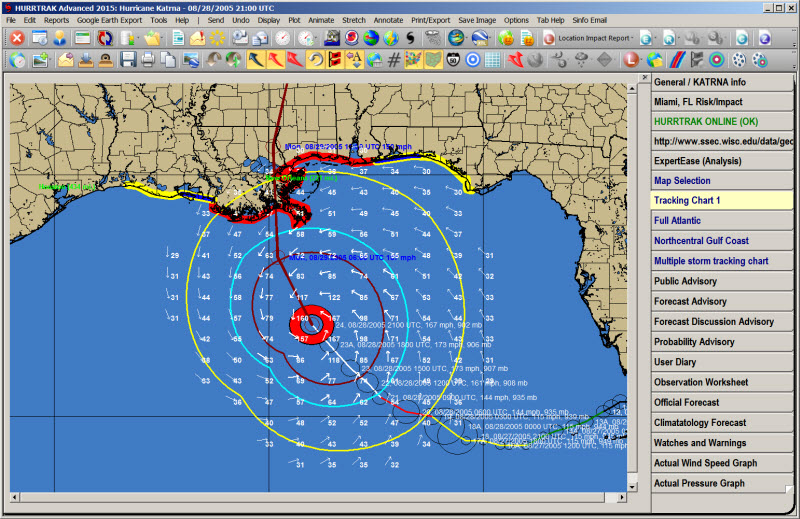Toggle the latitude/longitude grid hash button
This screenshot has width=800, height=519.
395,61
